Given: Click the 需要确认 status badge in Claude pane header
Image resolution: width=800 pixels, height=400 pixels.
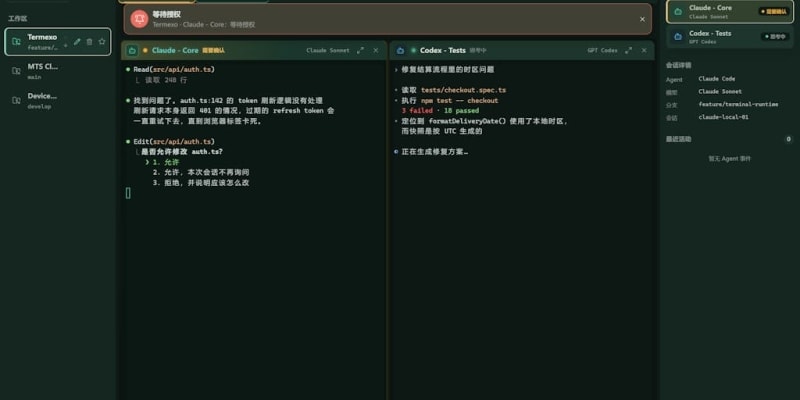Looking at the screenshot, I should 213,51.
